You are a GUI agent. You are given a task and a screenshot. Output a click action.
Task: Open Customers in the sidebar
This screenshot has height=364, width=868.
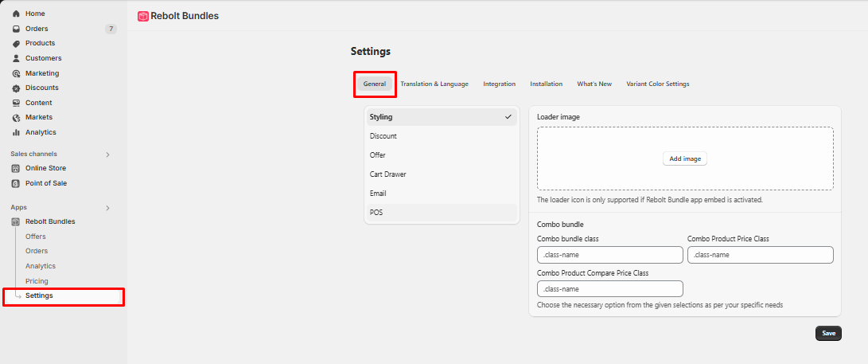[43, 58]
